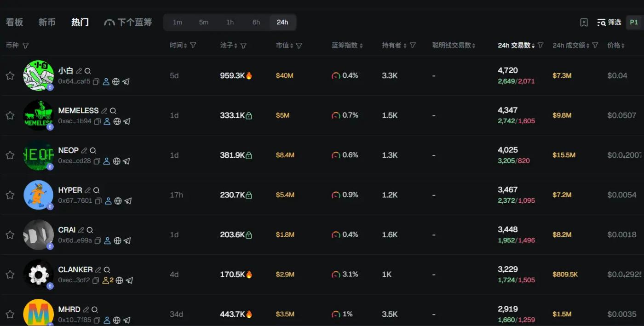Click the search magnifier next to NEOP
This screenshot has height=326, width=644.
click(93, 150)
